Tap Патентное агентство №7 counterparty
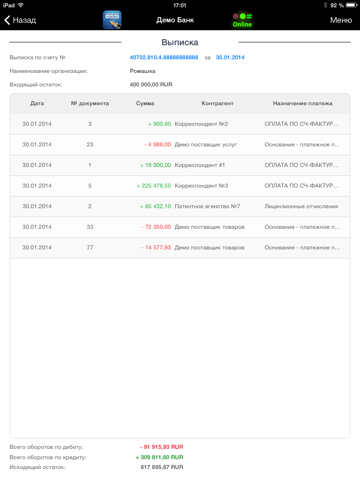Screen dimensions: 360x480 coord(207,206)
